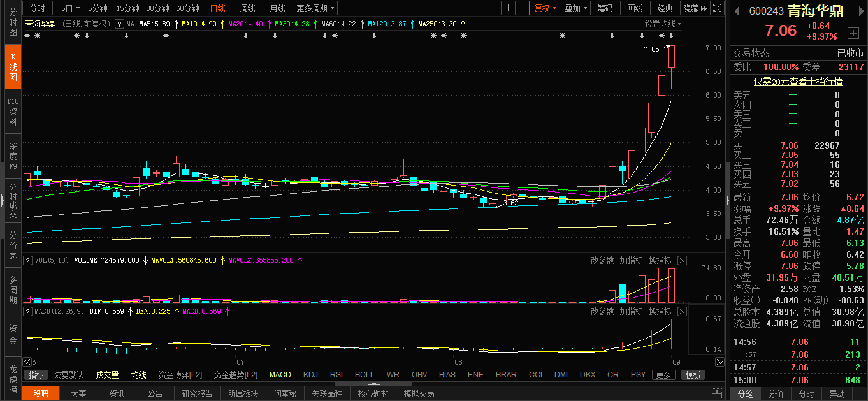Click 改参数 in the MACD panel
This screenshot has height=401, width=868.
coord(602,311)
